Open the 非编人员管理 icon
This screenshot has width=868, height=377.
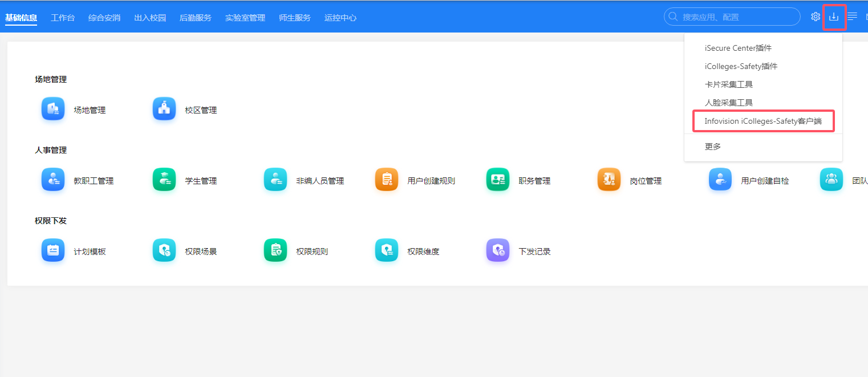tap(275, 180)
